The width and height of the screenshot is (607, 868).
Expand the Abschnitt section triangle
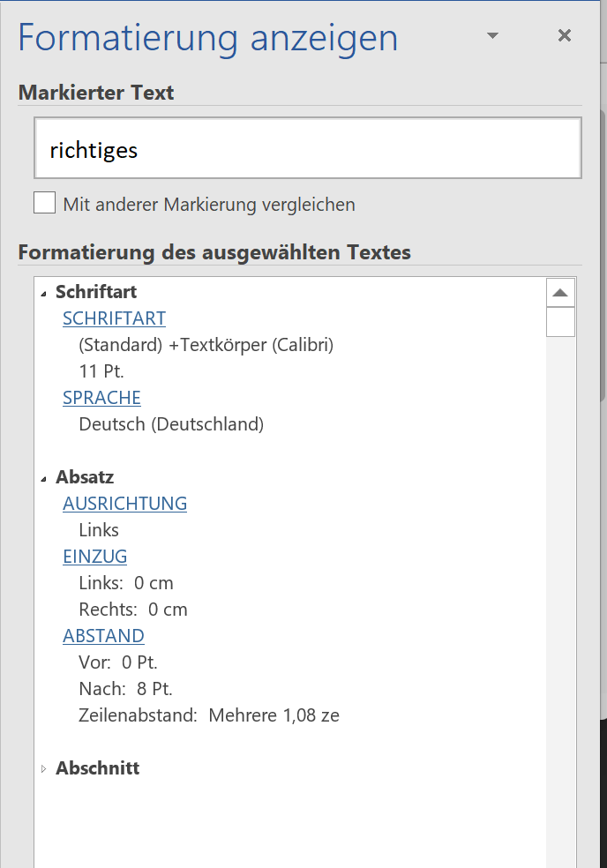[x=44, y=768]
